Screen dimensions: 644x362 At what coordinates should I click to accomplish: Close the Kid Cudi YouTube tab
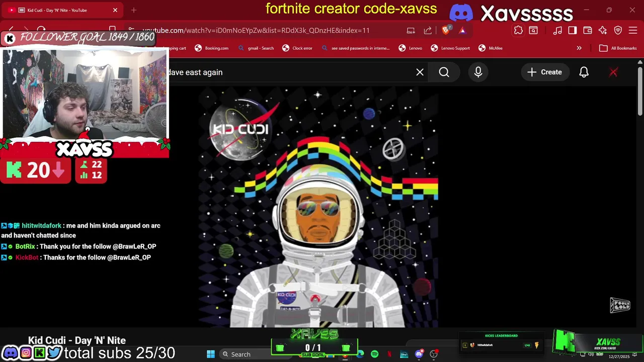[x=115, y=10]
